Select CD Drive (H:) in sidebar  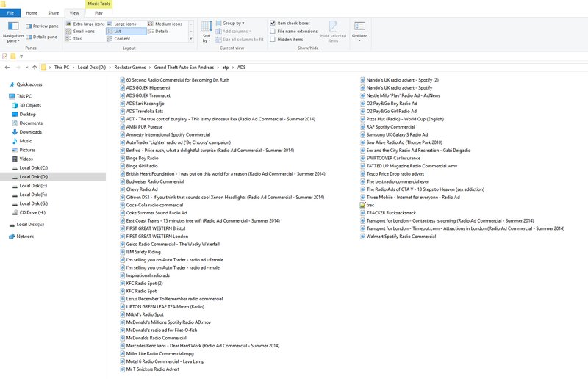tap(29, 212)
